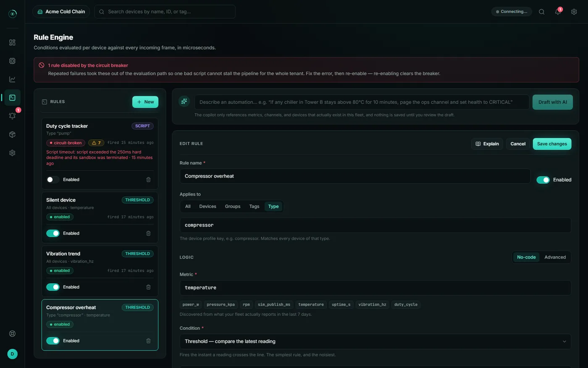Image resolution: width=588 pixels, height=368 pixels.
Task: Pick the duty_cycle metric chip
Action: tap(406, 304)
